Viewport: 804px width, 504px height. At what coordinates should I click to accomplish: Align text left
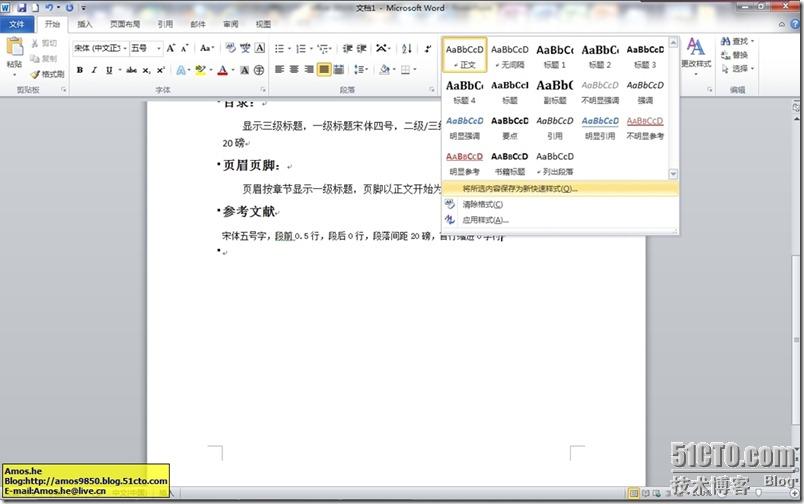click(x=279, y=69)
